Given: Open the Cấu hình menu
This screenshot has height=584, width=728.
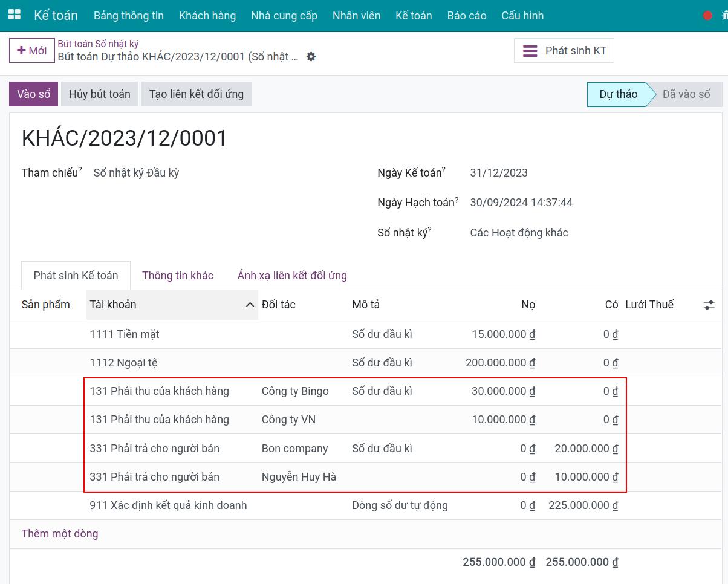Looking at the screenshot, I should point(522,16).
